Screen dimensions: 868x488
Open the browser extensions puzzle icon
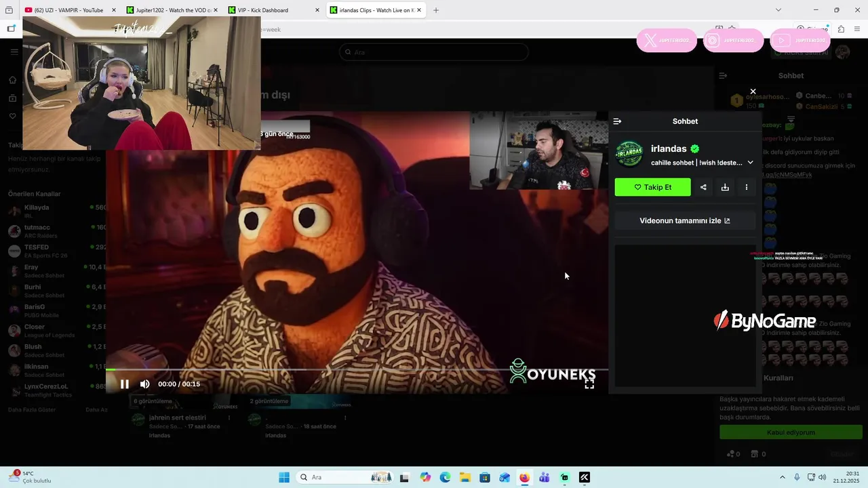(841, 29)
